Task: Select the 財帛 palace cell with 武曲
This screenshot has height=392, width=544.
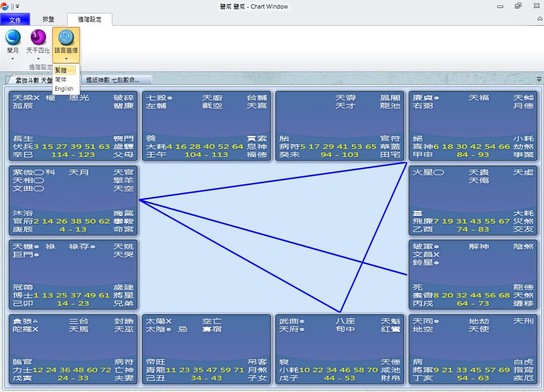Action: (339, 349)
